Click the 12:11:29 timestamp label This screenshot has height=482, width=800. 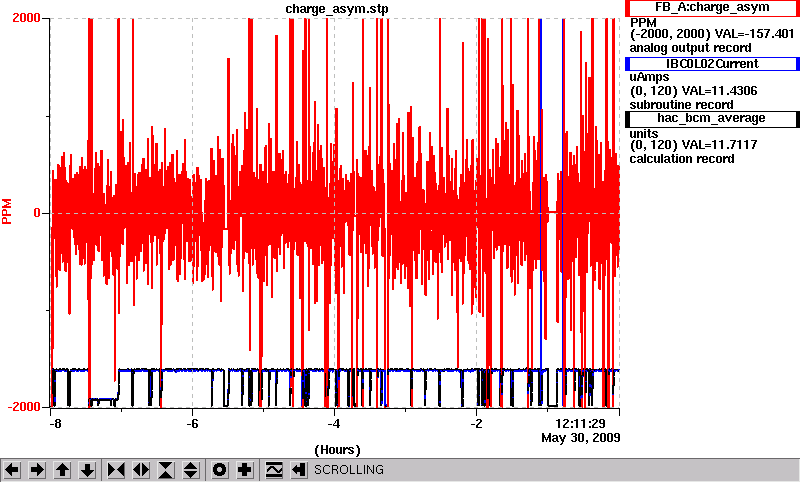[x=580, y=424]
